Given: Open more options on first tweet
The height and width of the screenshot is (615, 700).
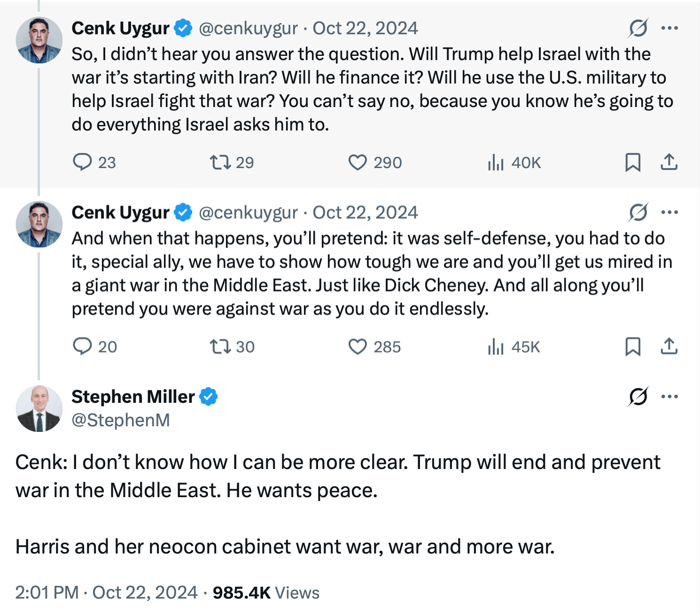Looking at the screenshot, I should point(669,28).
